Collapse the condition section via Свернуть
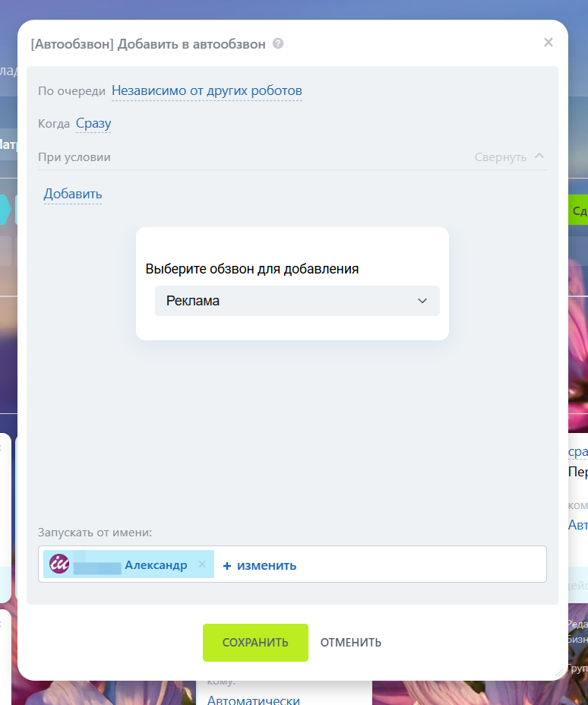This screenshot has height=705, width=588. coord(500,157)
